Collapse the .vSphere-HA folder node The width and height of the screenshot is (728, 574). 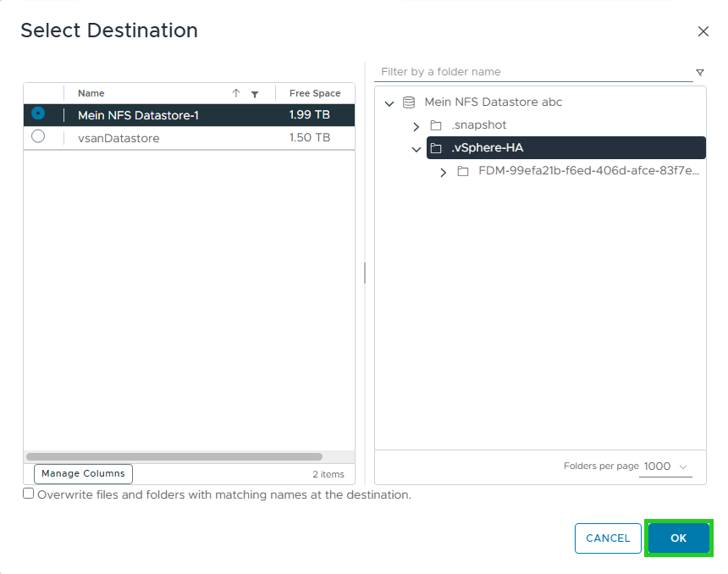coord(416,149)
